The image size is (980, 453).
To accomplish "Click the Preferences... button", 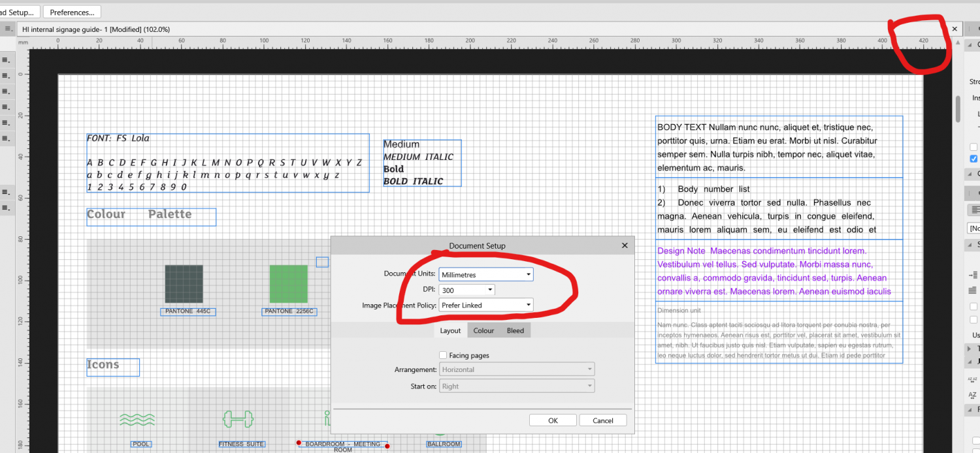I will click(72, 12).
